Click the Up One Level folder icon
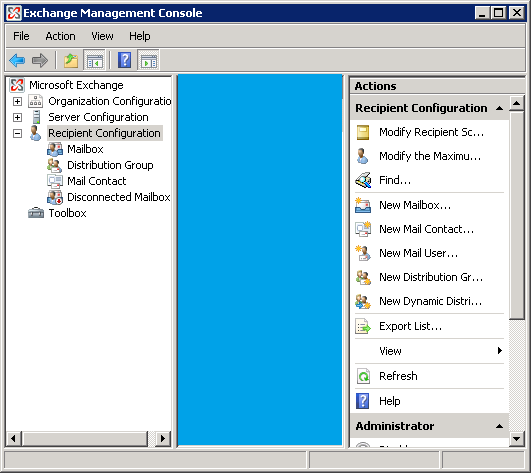Screen dimensions: 531x473 pyautogui.click(x=71, y=61)
